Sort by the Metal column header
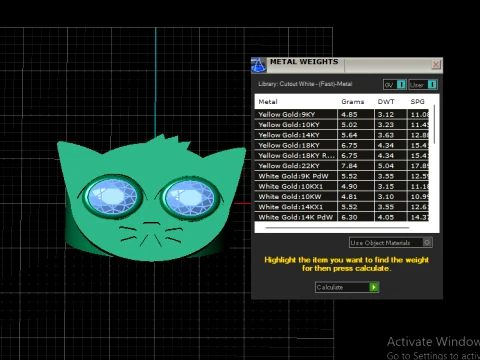The image size is (480, 360). (x=268, y=102)
